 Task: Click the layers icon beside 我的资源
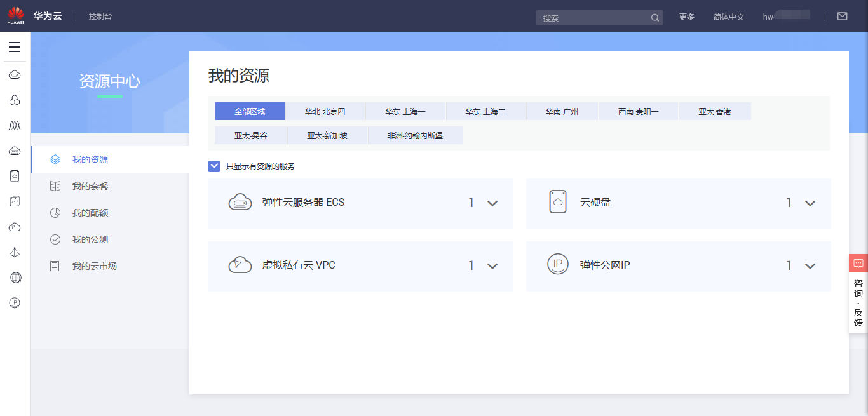pos(55,159)
